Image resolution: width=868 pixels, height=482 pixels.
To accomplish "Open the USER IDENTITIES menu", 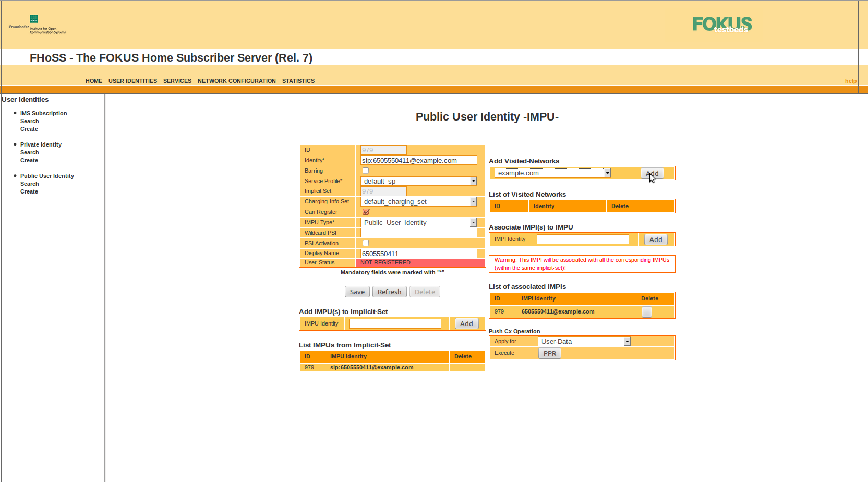I will click(132, 81).
